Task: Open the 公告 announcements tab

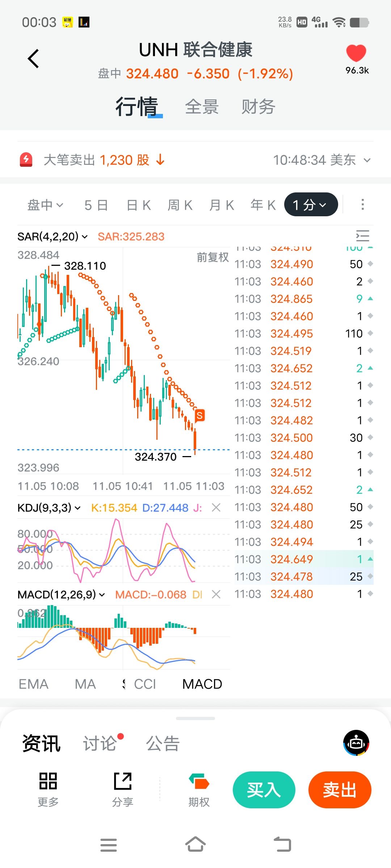Action: [x=163, y=744]
